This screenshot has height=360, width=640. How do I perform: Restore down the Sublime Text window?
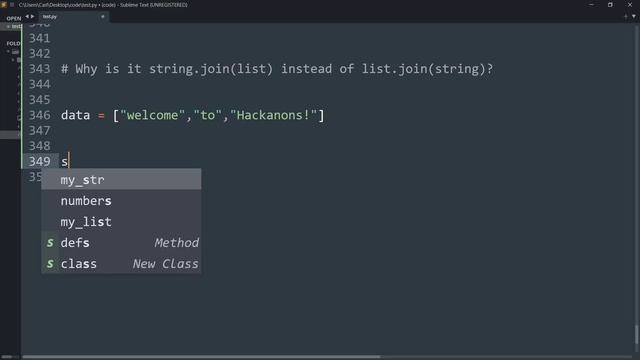click(610, 5)
